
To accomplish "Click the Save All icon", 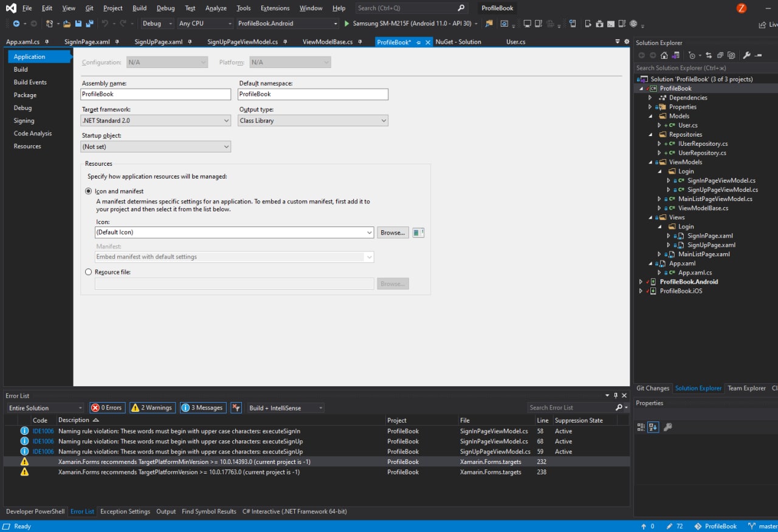I will click(89, 24).
